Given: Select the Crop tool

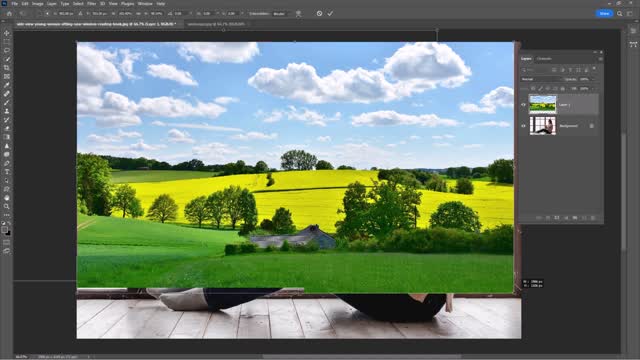Looking at the screenshot, I should click(x=7, y=68).
